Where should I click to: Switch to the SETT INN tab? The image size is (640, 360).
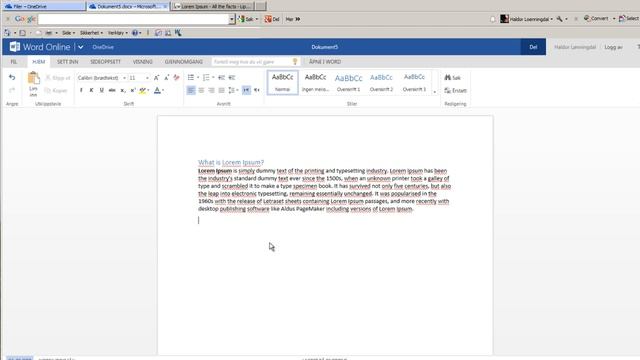(67, 62)
